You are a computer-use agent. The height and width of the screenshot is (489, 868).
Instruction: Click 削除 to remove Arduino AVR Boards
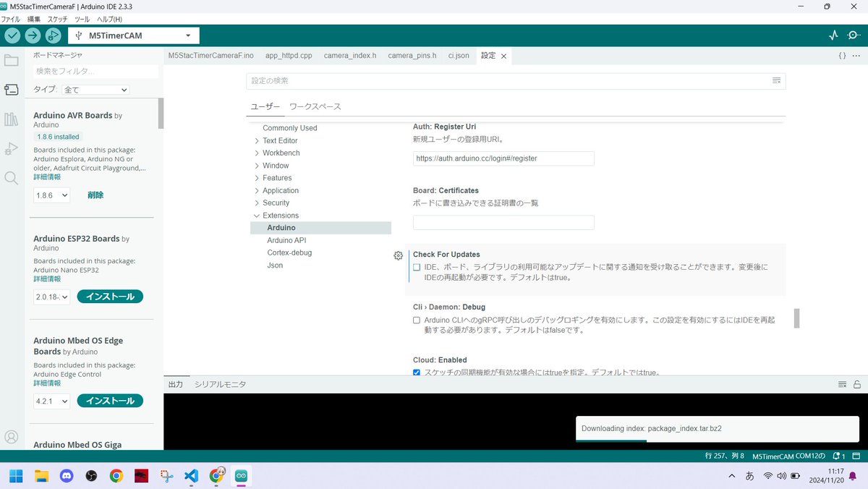coord(95,195)
